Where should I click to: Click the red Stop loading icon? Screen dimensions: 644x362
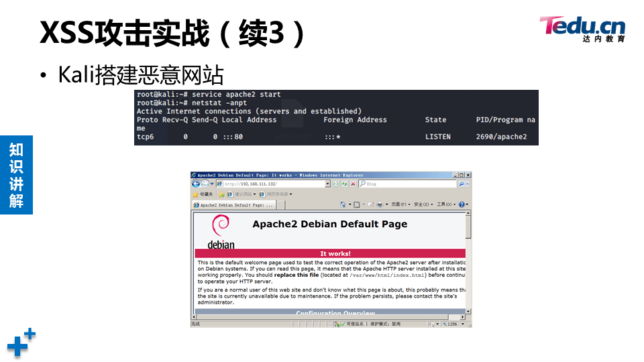[354, 184]
